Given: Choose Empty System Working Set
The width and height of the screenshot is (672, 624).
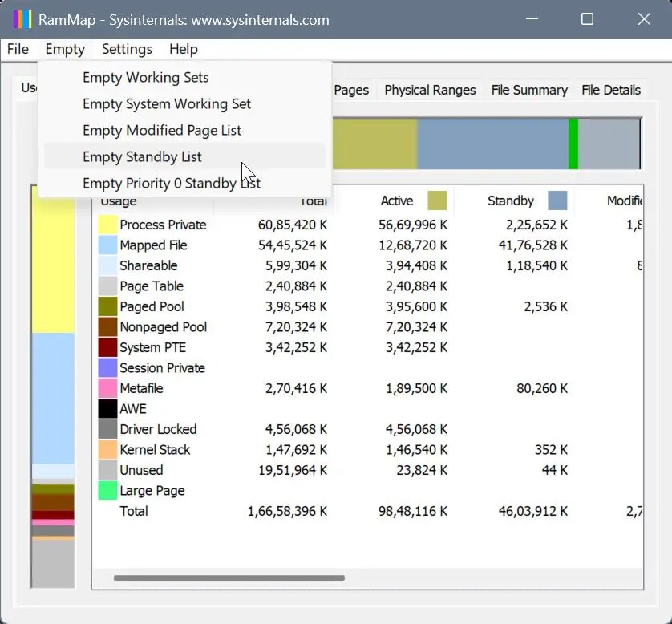Looking at the screenshot, I should click(184, 104).
